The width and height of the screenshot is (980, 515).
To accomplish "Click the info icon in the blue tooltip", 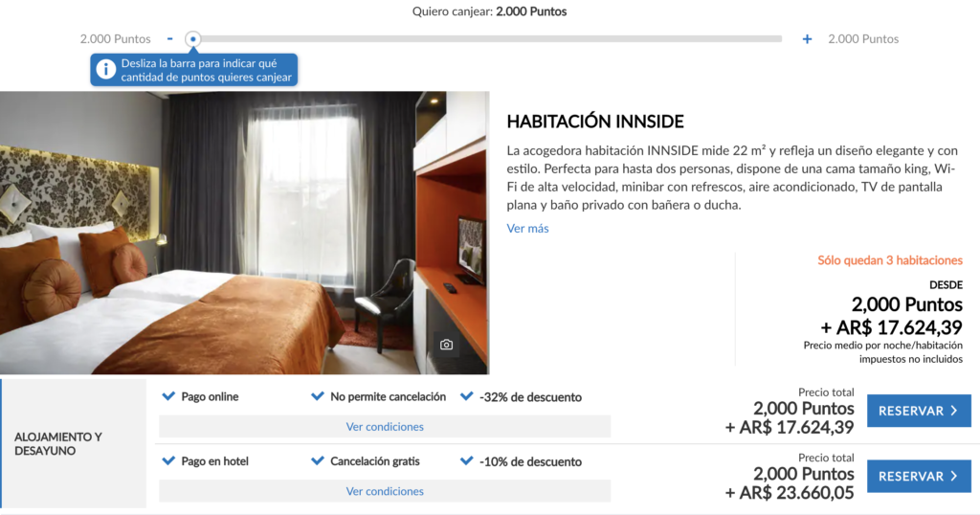I will (x=105, y=69).
